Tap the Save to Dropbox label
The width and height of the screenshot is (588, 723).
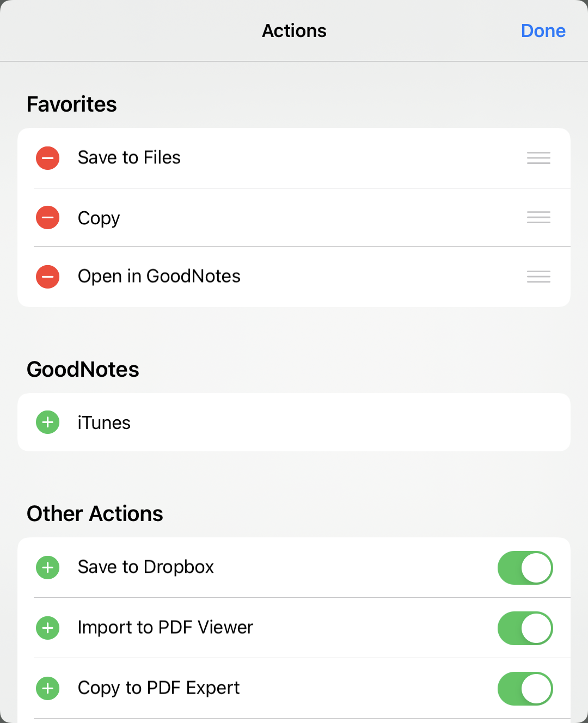[x=145, y=567]
